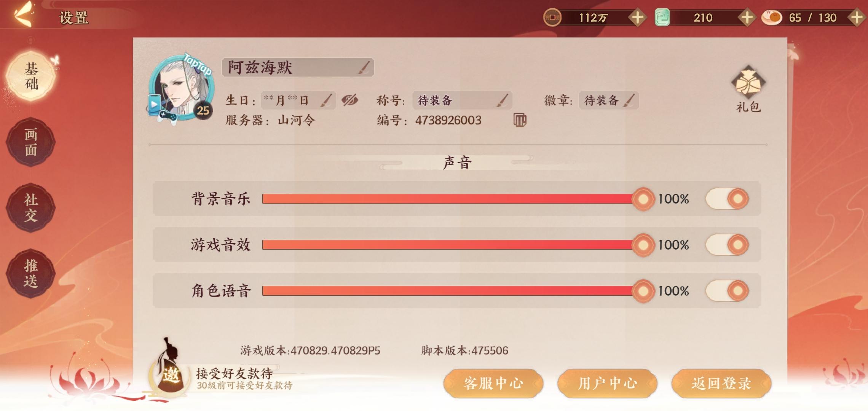This screenshot has height=411, width=868.
Task: Open the 客服中心 customer service button
Action: click(493, 383)
